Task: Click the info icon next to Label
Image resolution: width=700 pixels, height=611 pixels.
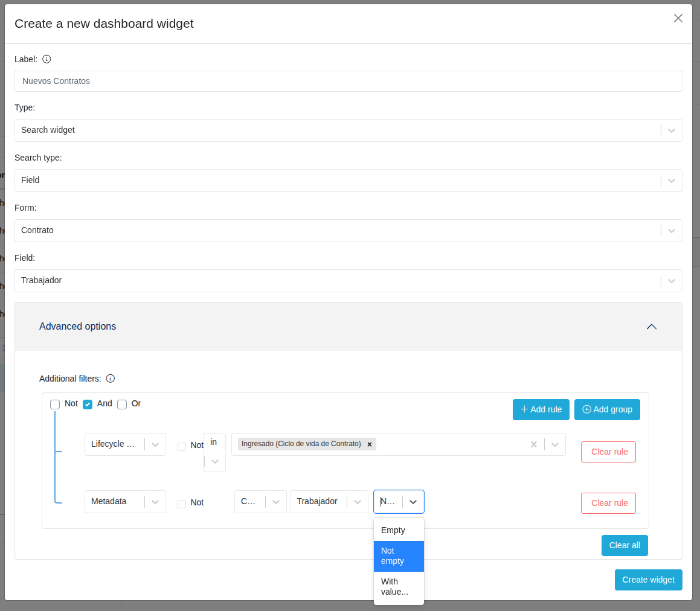Action: pyautogui.click(x=47, y=59)
